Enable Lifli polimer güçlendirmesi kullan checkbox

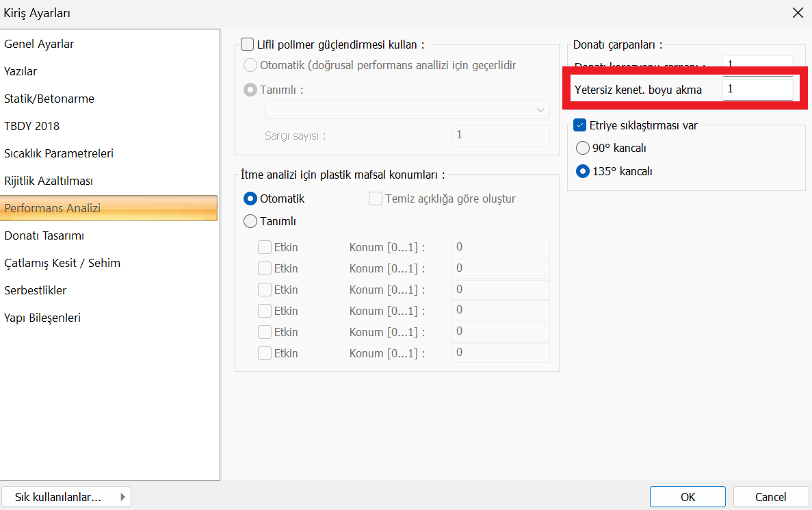pos(248,44)
